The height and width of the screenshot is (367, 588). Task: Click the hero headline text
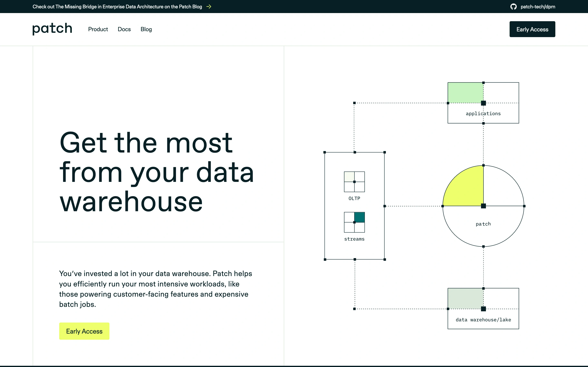(x=156, y=172)
